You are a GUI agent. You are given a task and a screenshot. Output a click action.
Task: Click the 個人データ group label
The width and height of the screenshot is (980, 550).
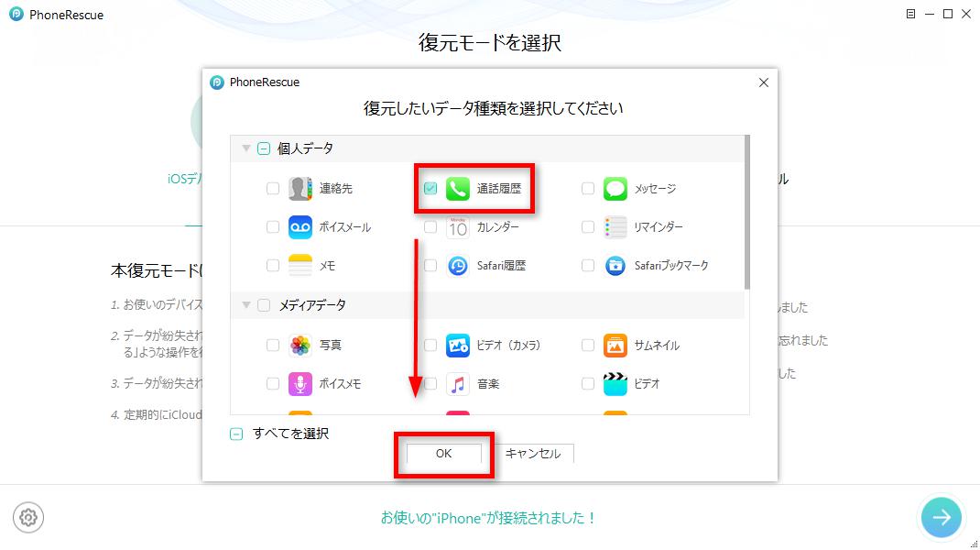tap(305, 148)
